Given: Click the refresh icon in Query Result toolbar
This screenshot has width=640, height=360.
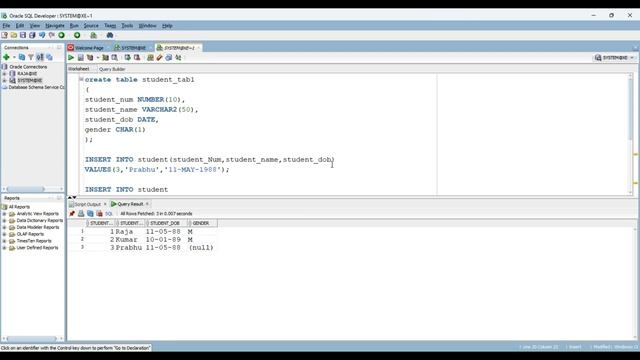Looking at the screenshot, I should [x=90, y=213].
